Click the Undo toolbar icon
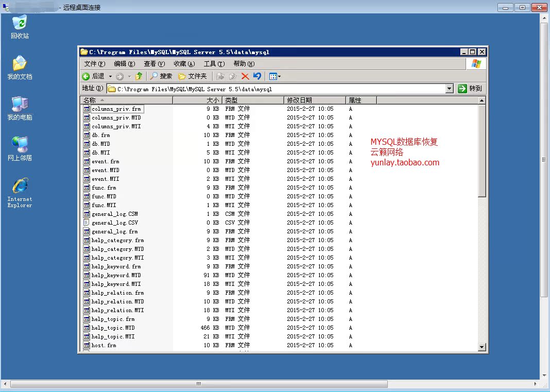 click(x=257, y=76)
